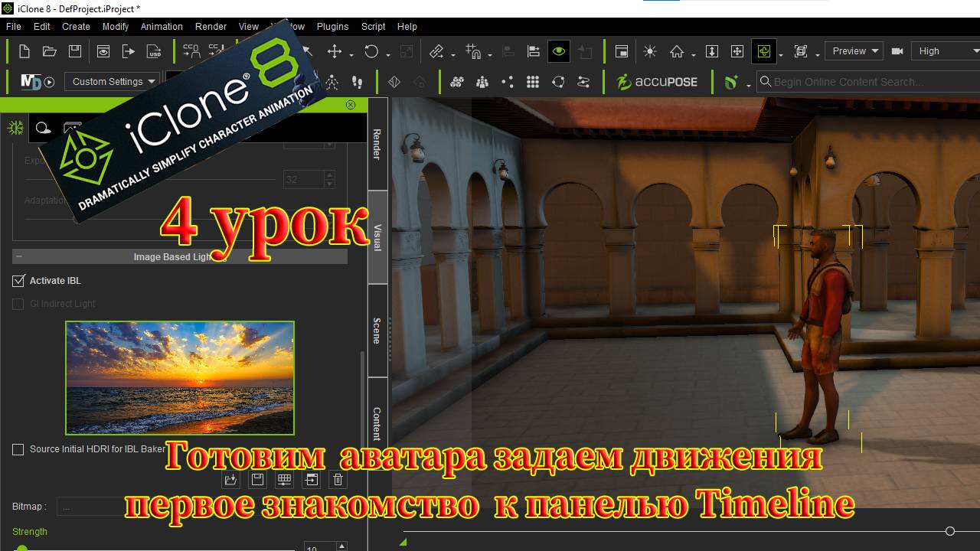Open the AccuPOSE tool
The width and height of the screenshot is (980, 551).
click(656, 81)
